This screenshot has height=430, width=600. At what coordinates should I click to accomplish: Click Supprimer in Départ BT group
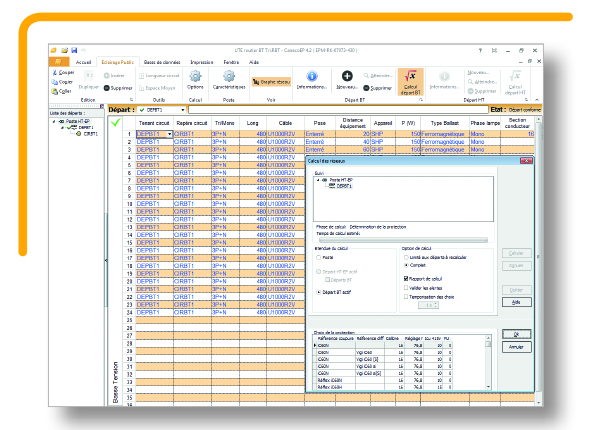point(377,88)
